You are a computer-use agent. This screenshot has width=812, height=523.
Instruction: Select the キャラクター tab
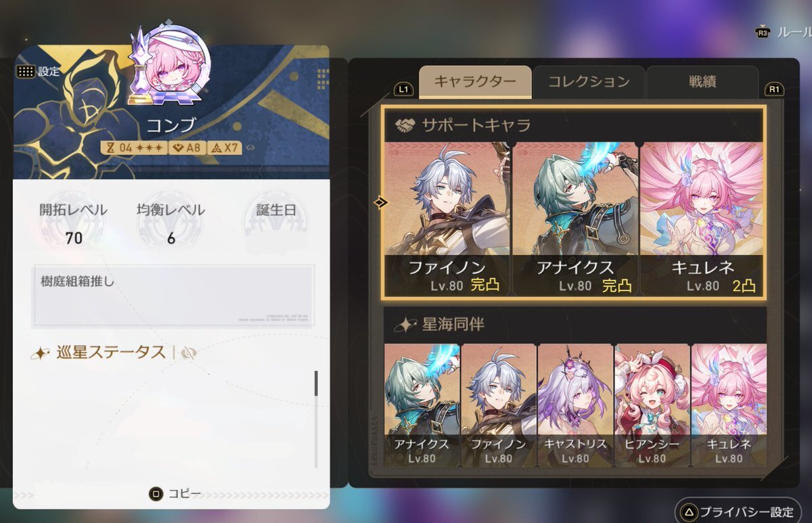click(474, 83)
